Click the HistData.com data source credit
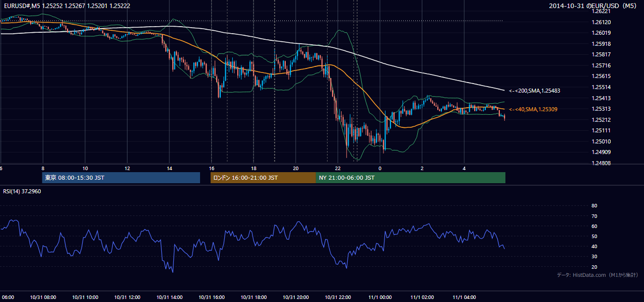Image resolution: width=644 pixels, height=302 pixels. pos(597,275)
